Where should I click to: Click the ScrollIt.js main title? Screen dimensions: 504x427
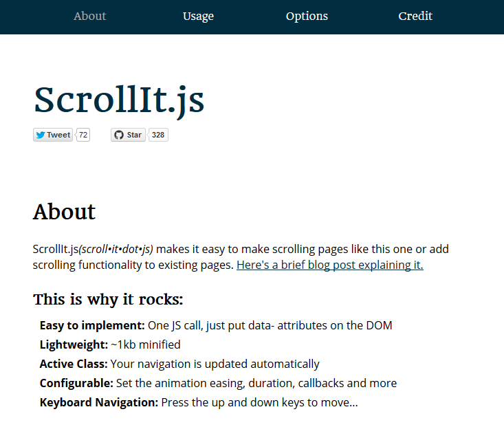click(119, 100)
